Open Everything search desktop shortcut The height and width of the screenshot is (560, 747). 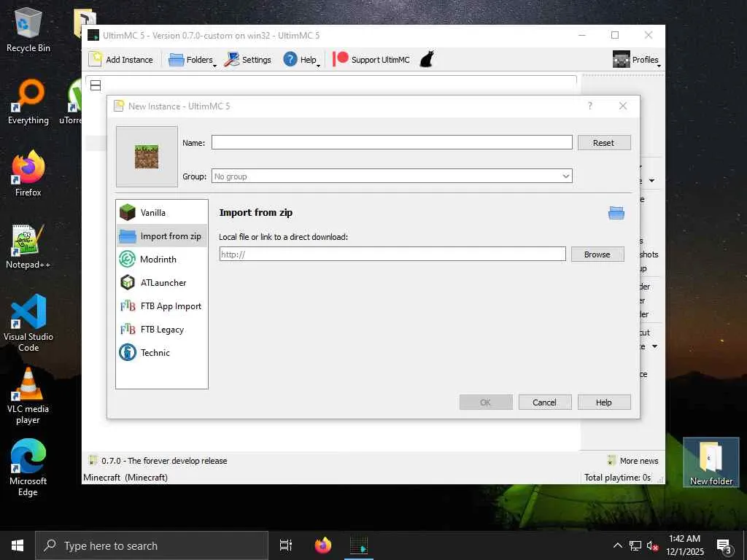click(28, 102)
